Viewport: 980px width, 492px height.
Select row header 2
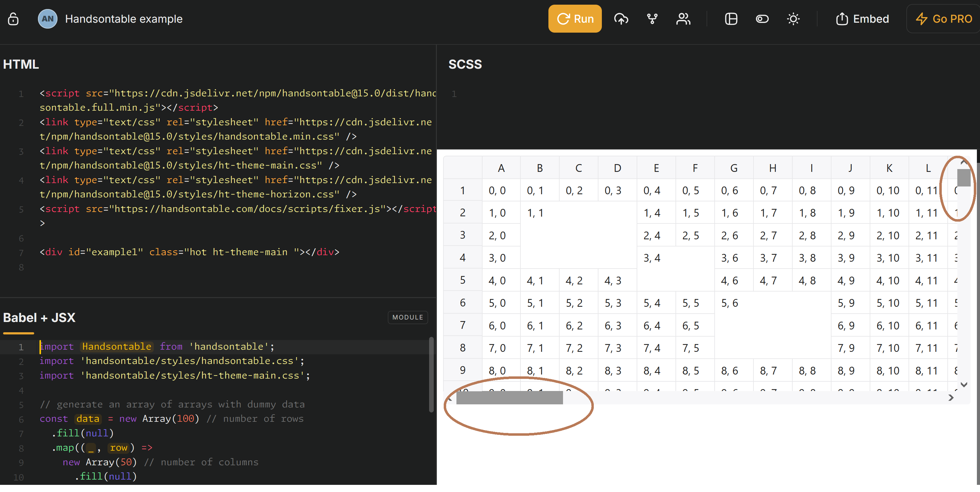point(463,213)
